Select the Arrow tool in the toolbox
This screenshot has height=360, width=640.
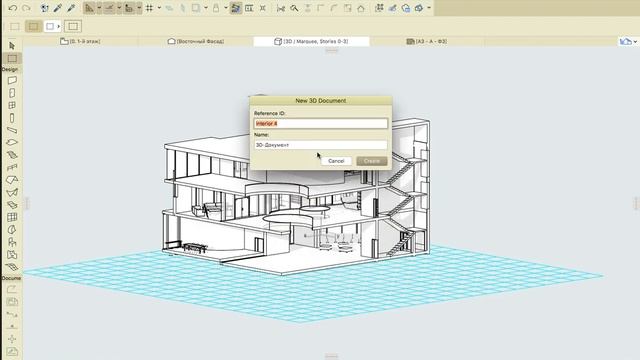point(12,46)
